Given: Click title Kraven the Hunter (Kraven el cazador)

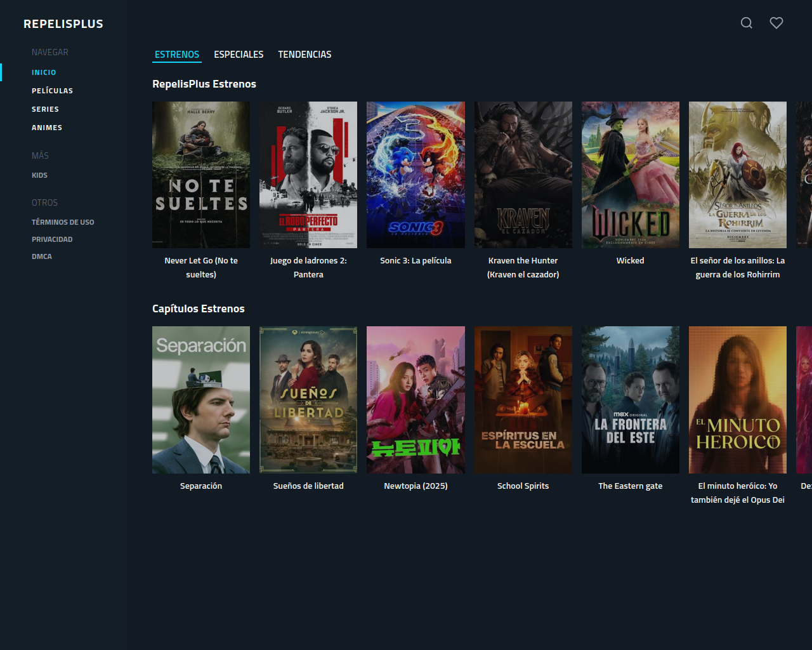Looking at the screenshot, I should pyautogui.click(x=523, y=267).
